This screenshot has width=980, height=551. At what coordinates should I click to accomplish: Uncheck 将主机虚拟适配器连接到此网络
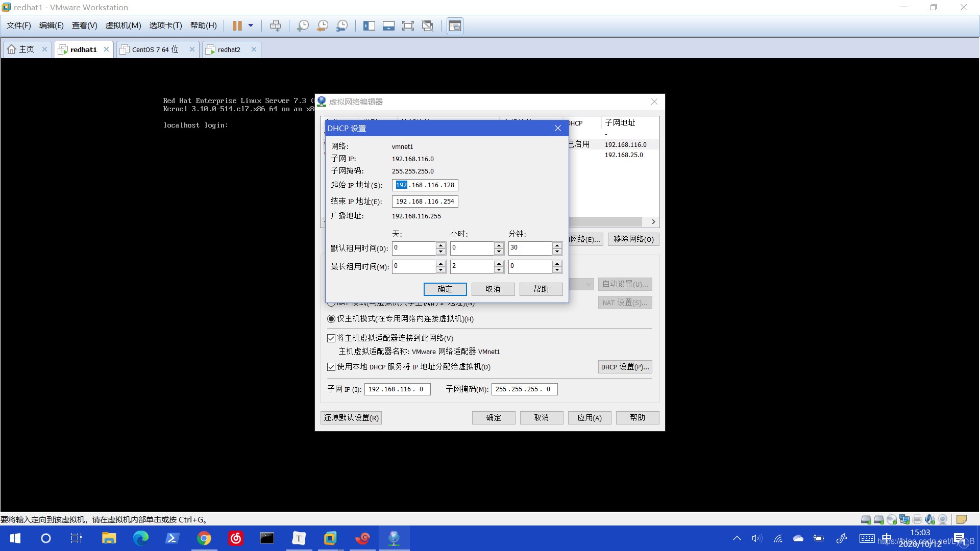click(x=331, y=338)
